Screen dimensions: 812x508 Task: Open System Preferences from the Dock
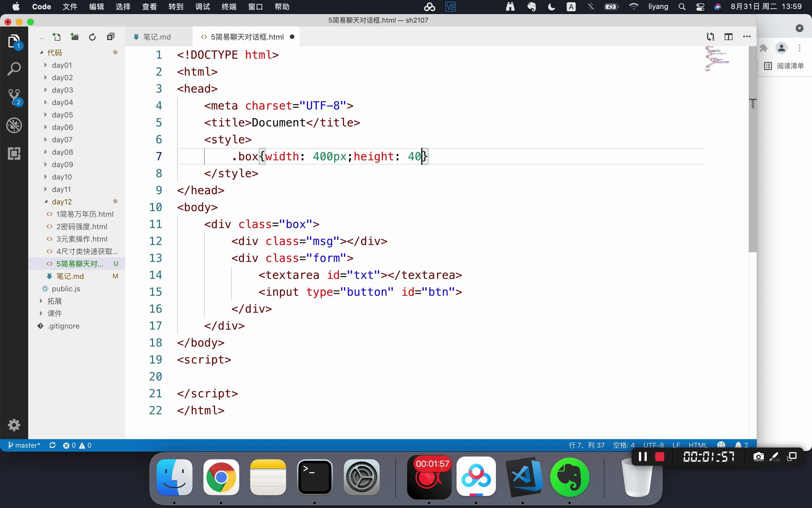click(362, 477)
